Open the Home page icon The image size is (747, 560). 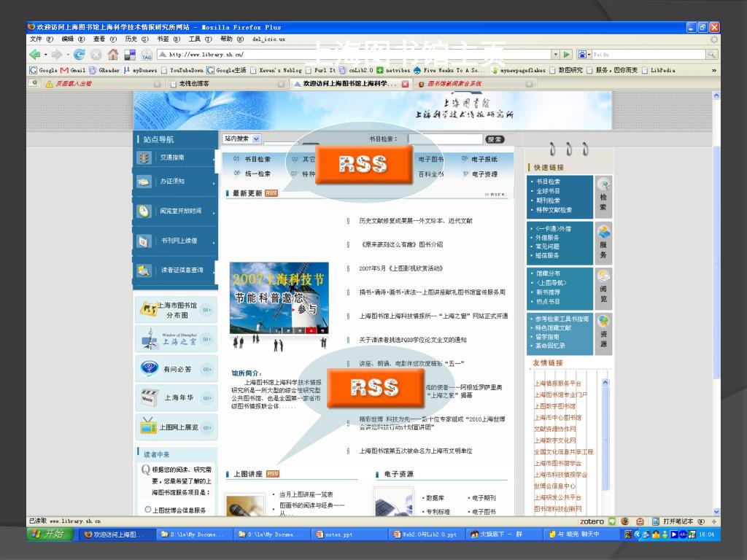point(113,55)
